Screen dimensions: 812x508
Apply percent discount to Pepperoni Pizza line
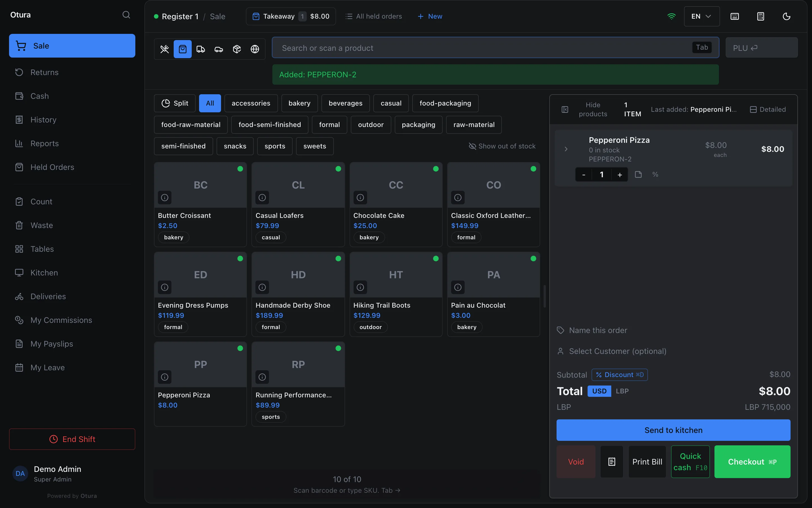pos(655,174)
